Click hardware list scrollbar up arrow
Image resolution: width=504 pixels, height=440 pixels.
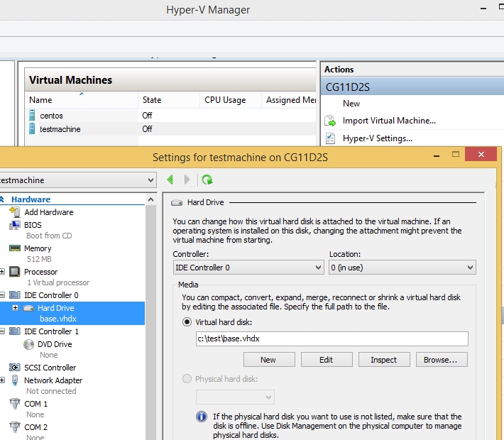click(x=150, y=199)
